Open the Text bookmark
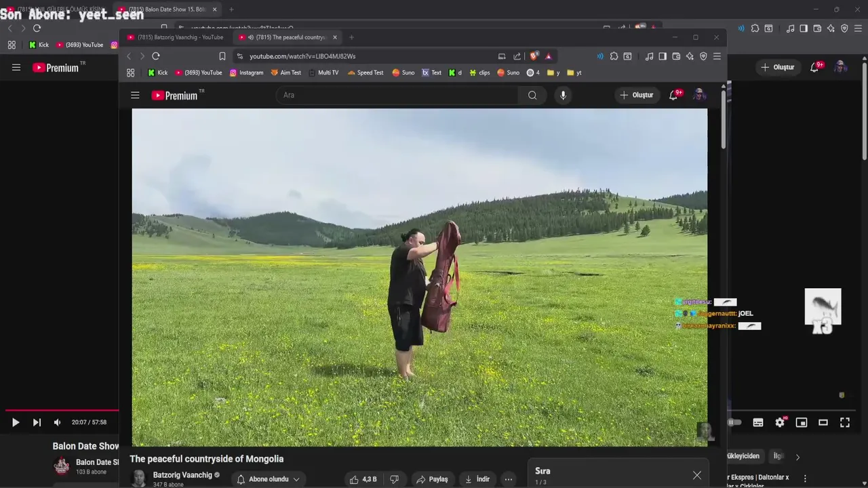Image resolution: width=868 pixels, height=488 pixels. (x=432, y=73)
